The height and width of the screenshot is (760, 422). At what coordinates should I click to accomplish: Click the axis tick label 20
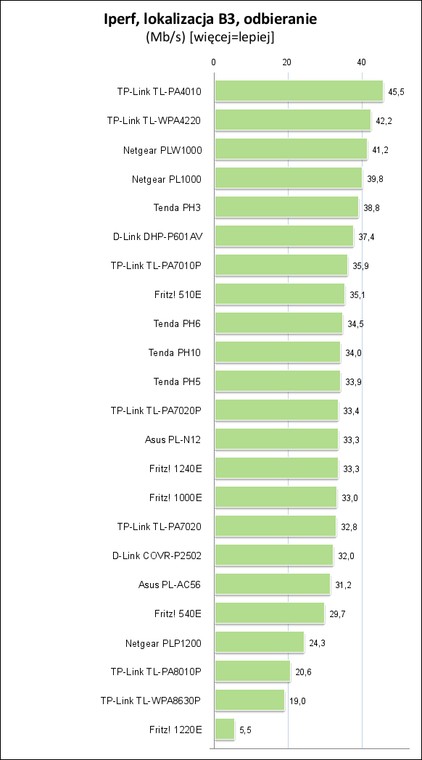point(287,62)
